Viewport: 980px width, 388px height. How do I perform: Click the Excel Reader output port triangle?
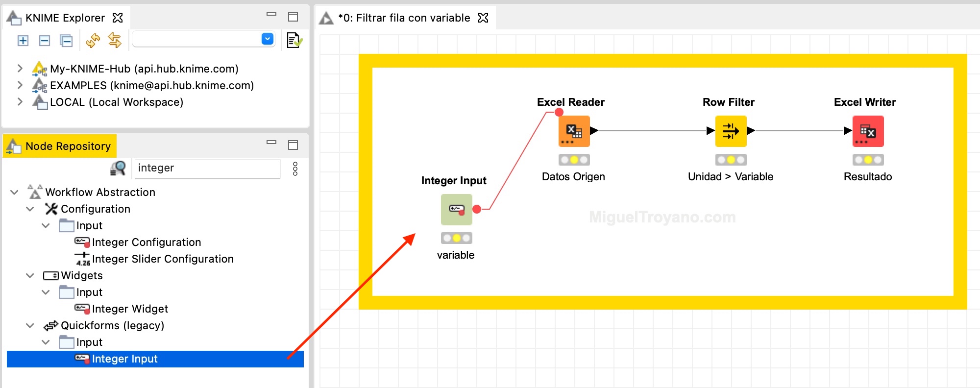[x=594, y=131]
